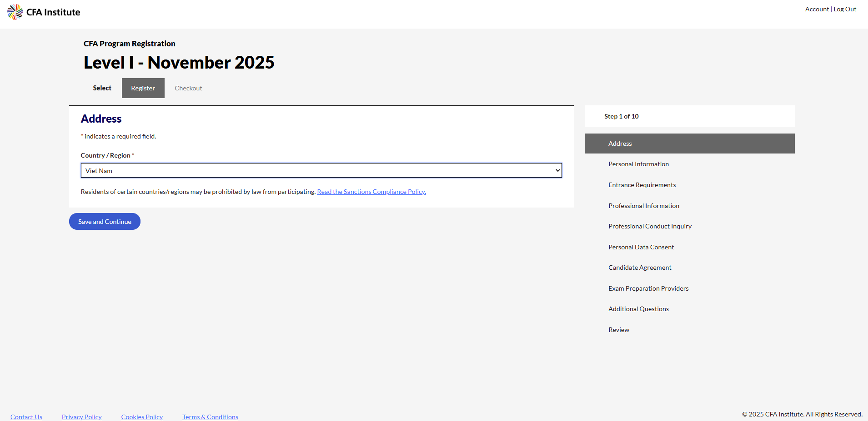This screenshot has width=868, height=421.
Task: Open Cookies Policy footer link
Action: [x=142, y=417]
